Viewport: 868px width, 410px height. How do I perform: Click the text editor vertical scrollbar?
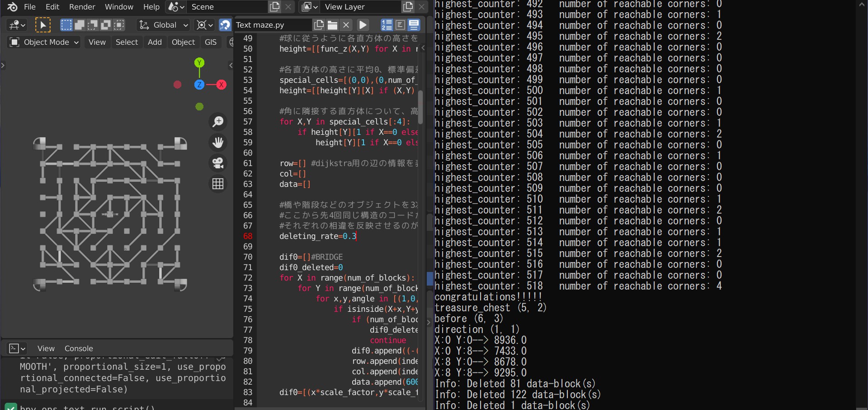point(420,107)
